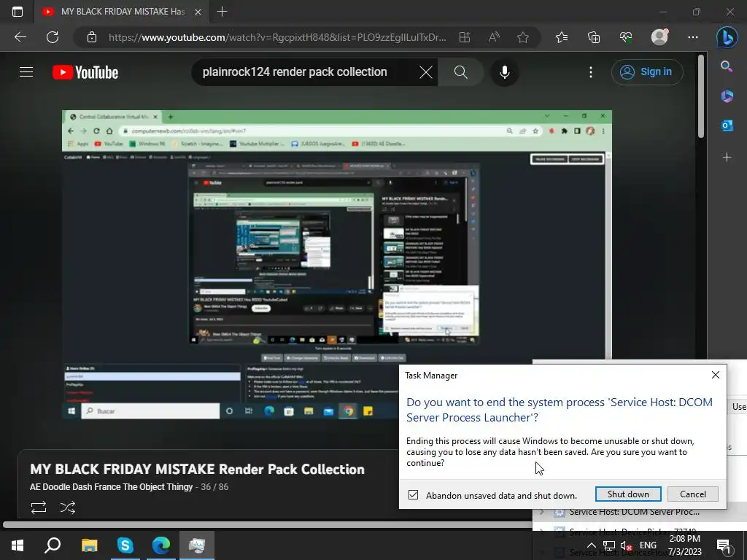
Task: Open the Bing chat sidebar button
Action: [727, 37]
